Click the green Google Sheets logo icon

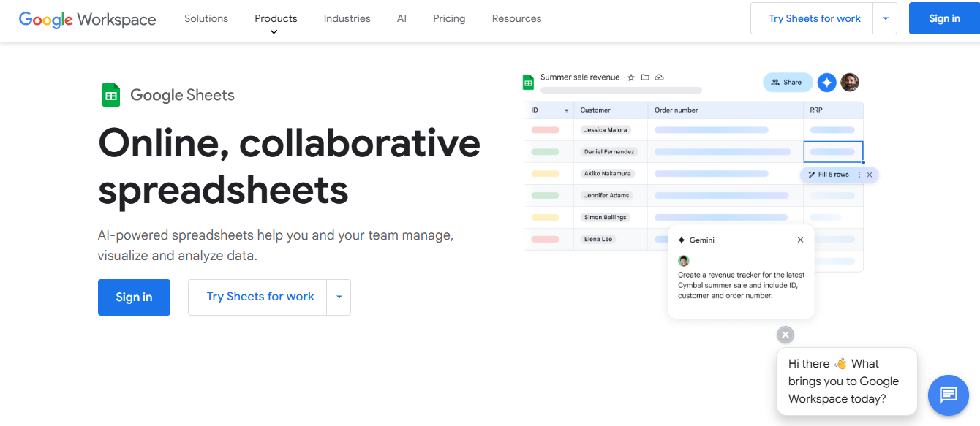pyautogui.click(x=111, y=95)
